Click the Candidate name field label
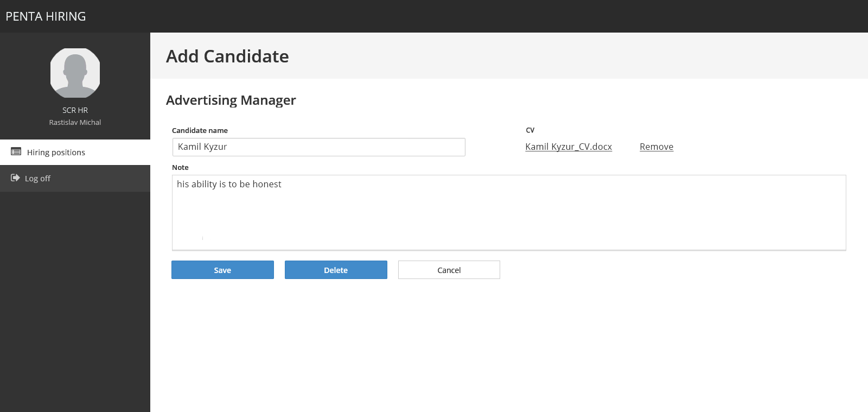The image size is (868, 412). (200, 130)
